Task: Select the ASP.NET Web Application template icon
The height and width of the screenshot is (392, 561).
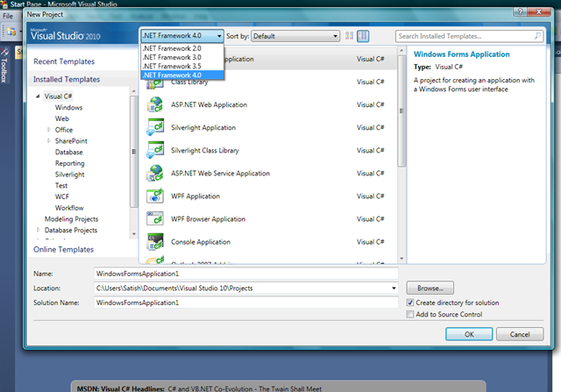Action: pos(155,105)
